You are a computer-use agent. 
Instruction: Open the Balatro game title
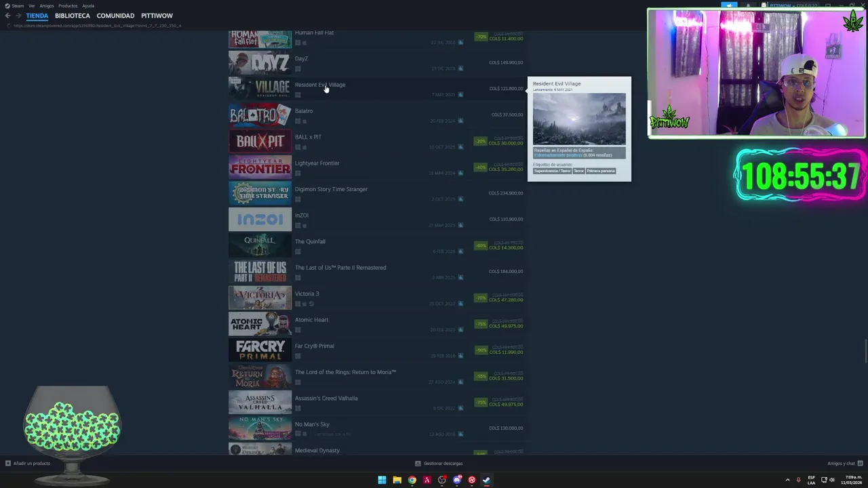pyautogui.click(x=304, y=110)
